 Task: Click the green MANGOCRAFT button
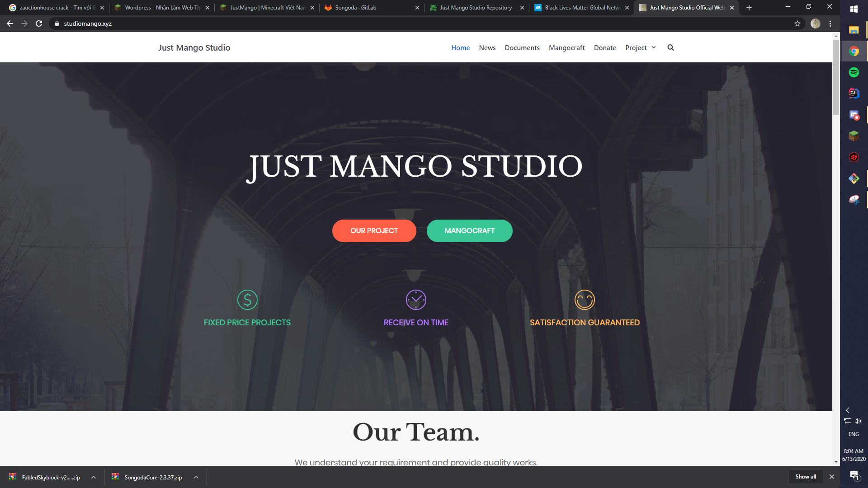point(470,231)
